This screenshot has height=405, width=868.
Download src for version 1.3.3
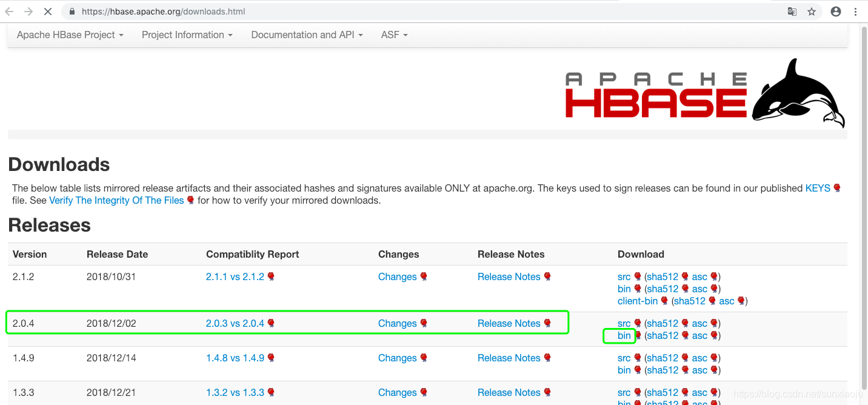pyautogui.click(x=624, y=392)
